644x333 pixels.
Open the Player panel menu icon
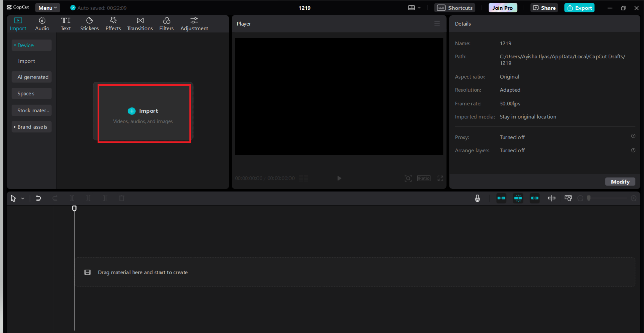437,24
